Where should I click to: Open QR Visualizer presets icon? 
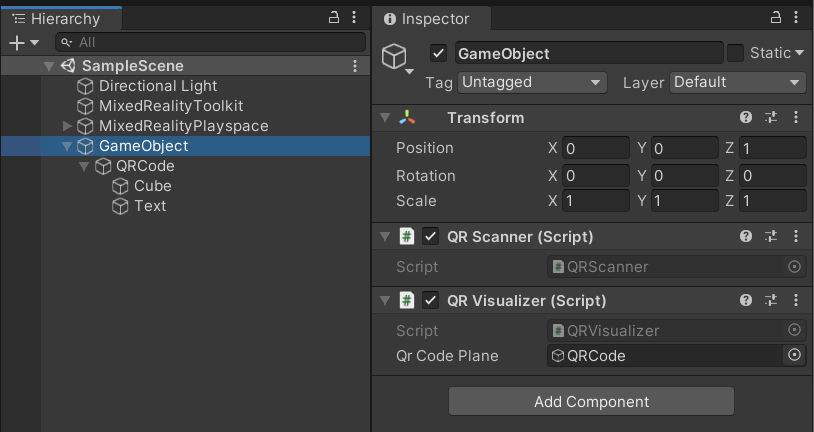[771, 300]
